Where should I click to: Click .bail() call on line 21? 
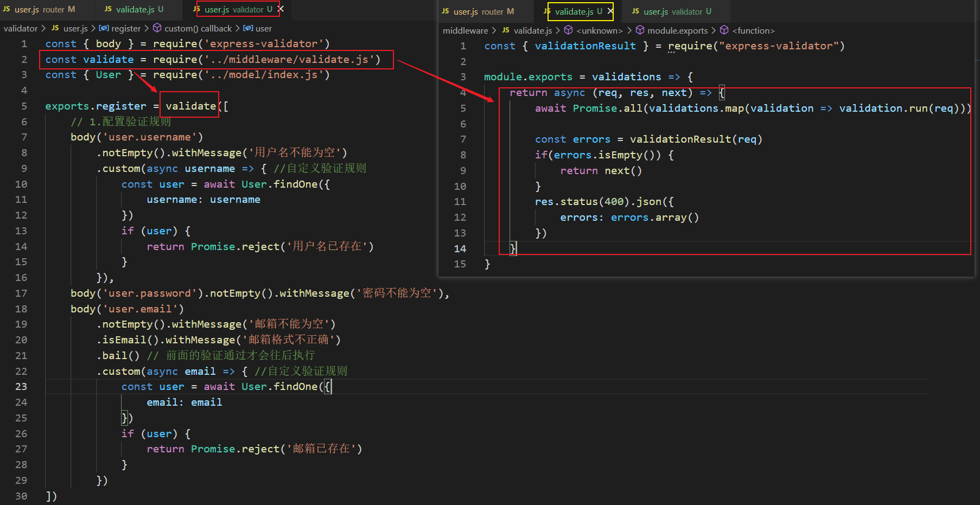coord(118,355)
